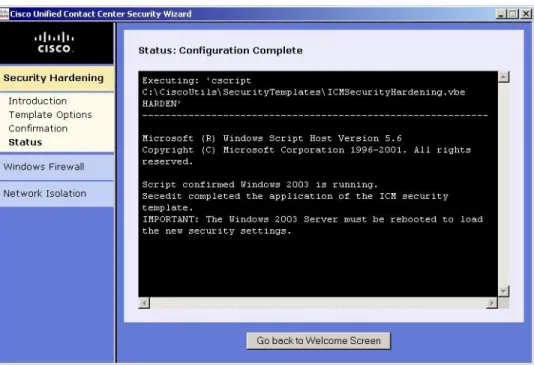
Task: Click the Microsoft Corporation copyright line
Action: 307,150
